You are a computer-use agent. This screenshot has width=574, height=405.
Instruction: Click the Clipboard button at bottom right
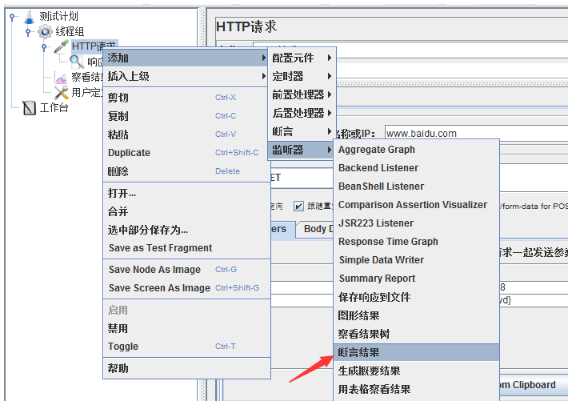click(533, 385)
